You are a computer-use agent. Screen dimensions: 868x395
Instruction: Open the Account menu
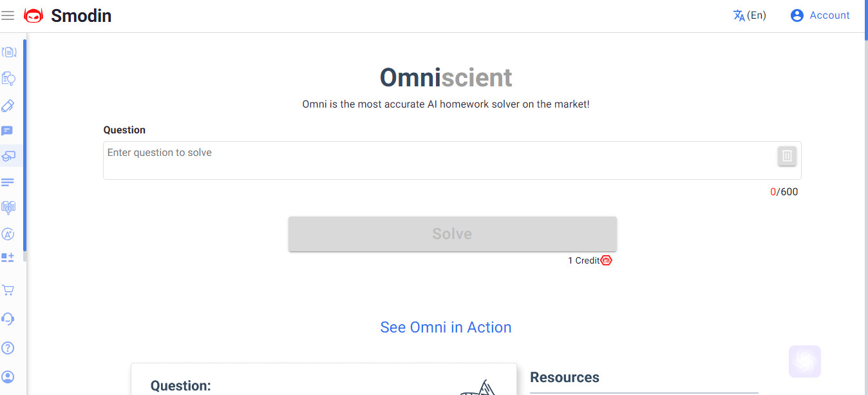820,15
